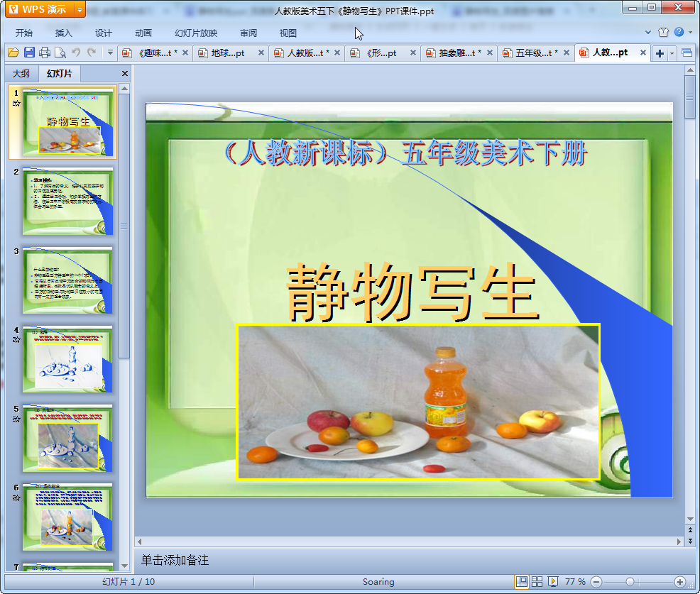Click the window arrangement icon at toolbar right

point(687,53)
